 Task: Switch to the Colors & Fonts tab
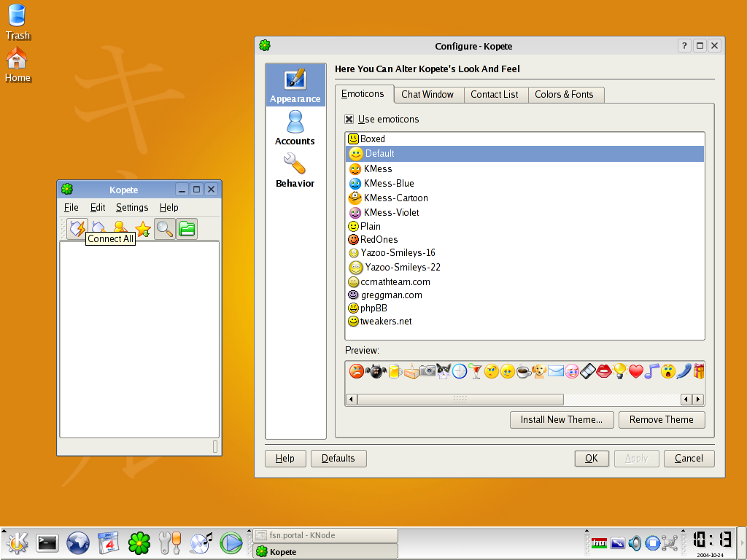click(565, 94)
